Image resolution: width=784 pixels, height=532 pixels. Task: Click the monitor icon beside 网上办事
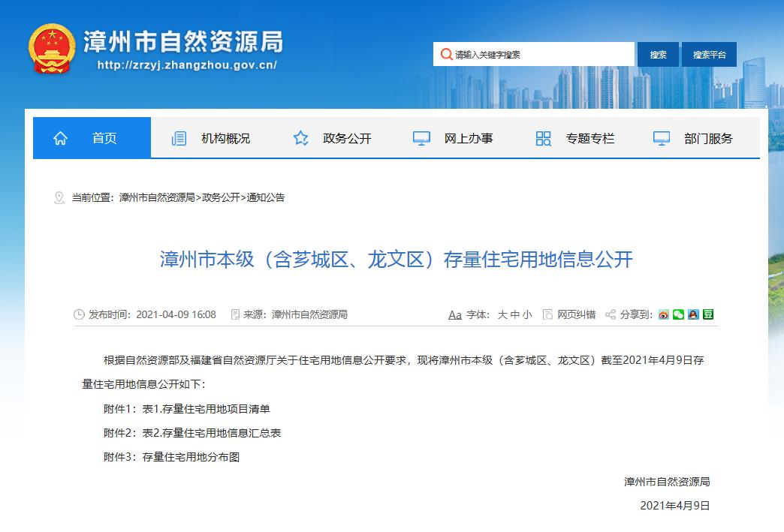(421, 138)
